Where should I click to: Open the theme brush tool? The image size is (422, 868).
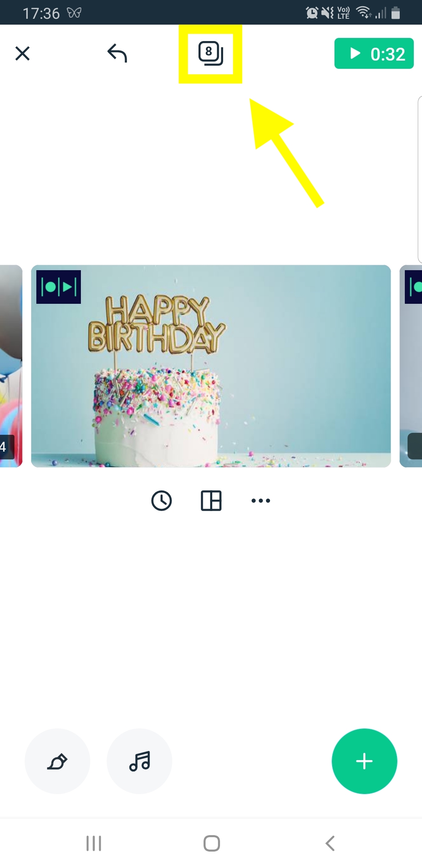tap(57, 761)
